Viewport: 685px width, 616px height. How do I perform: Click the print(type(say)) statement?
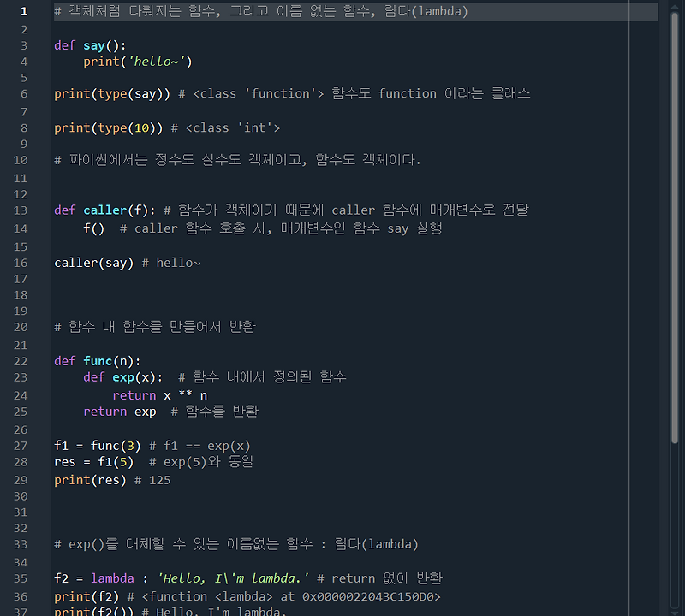coord(112,94)
